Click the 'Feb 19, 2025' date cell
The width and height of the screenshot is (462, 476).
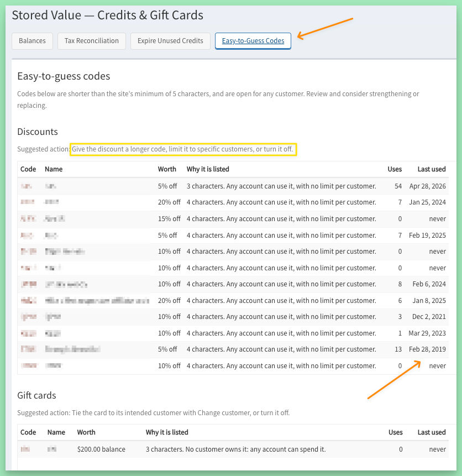click(x=427, y=236)
